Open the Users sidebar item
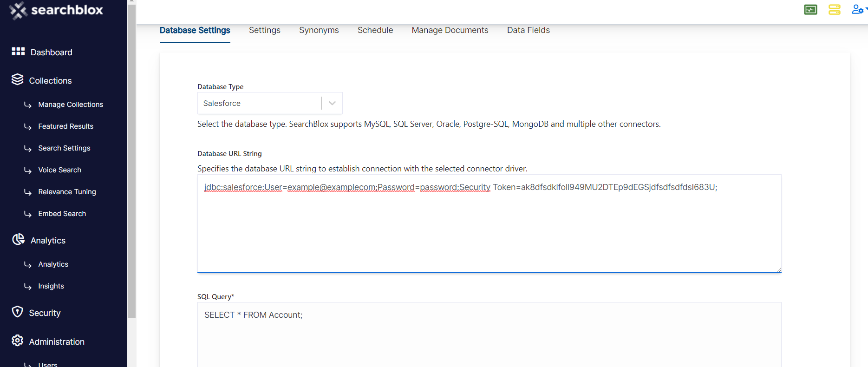868x367 pixels. tap(48, 364)
